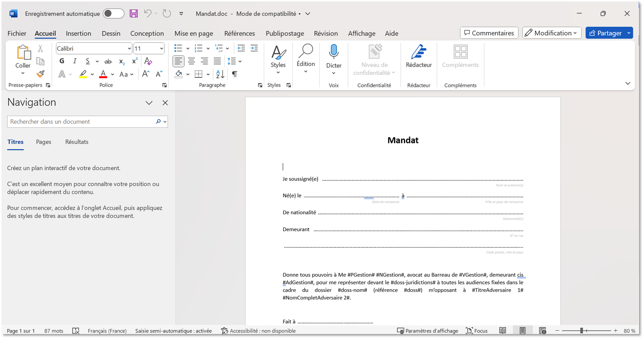The image size is (644, 339).
Task: Open Quick Access Toolbar customization arrow
Action: click(x=181, y=14)
